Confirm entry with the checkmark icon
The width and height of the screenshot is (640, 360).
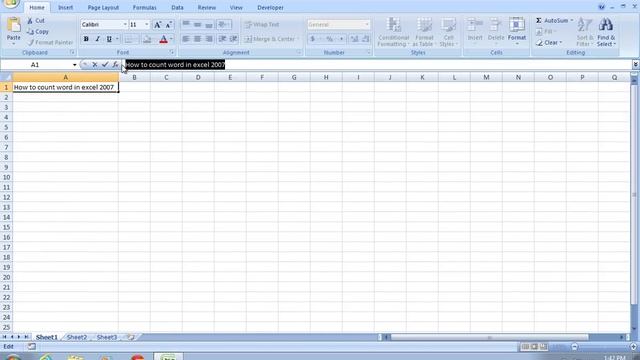(x=105, y=64)
